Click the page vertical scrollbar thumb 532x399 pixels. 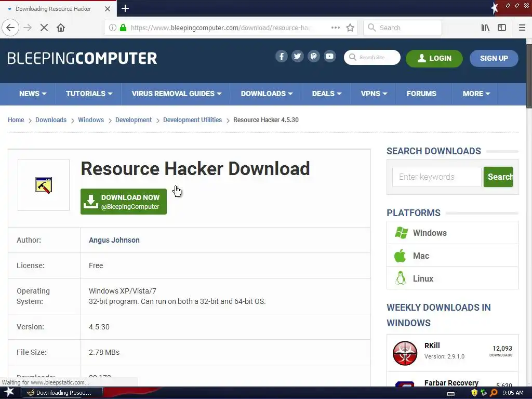pos(529,76)
